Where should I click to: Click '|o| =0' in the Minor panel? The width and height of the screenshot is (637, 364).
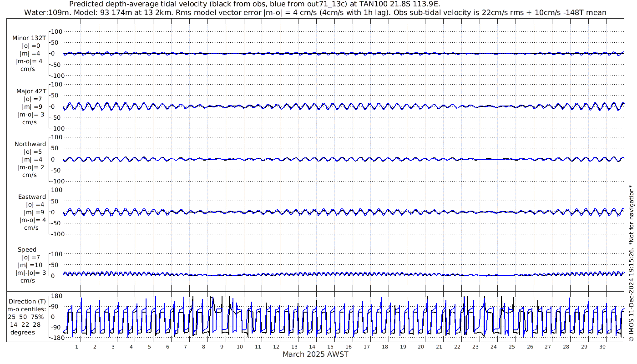(31, 46)
